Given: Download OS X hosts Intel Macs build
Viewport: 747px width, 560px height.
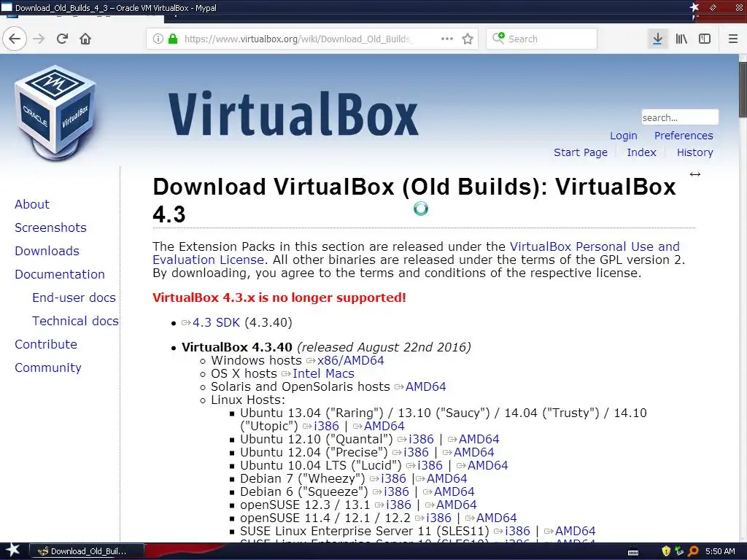Looking at the screenshot, I should (323, 374).
